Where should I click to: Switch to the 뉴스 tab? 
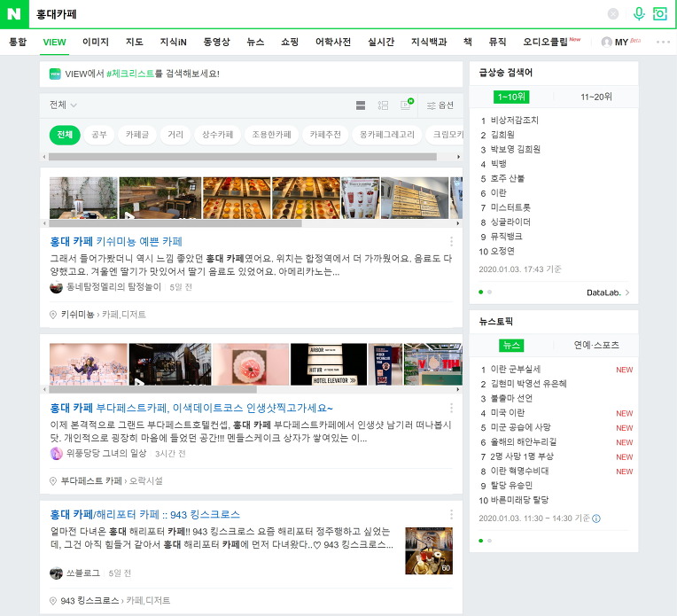coord(255,42)
